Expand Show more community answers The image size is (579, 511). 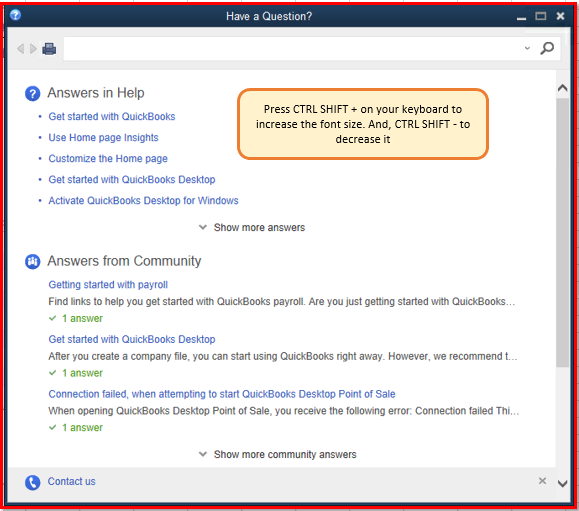pyautogui.click(x=278, y=455)
